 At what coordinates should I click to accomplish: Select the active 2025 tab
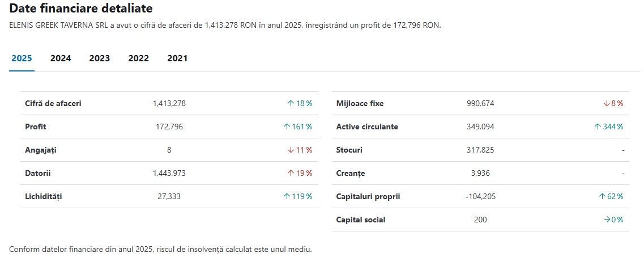22,58
